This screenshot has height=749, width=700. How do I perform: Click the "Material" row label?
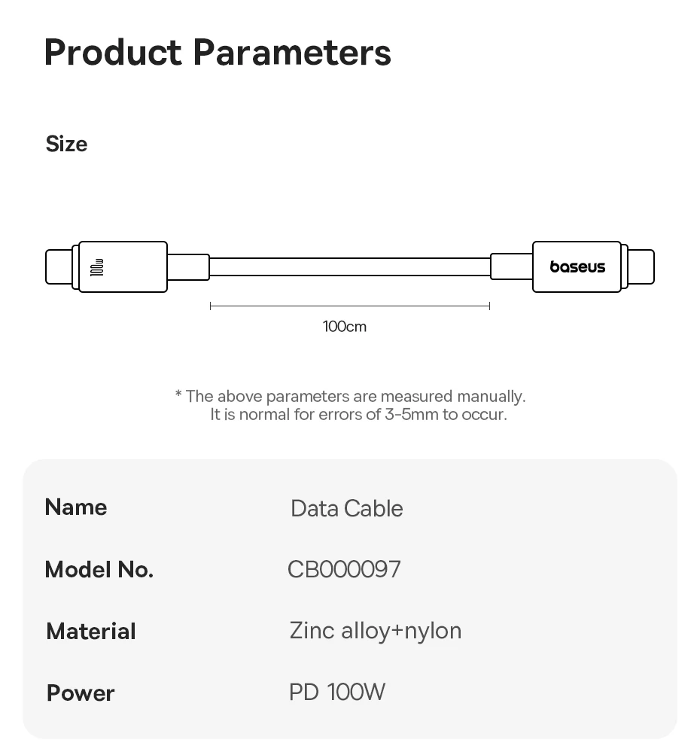[x=91, y=632]
